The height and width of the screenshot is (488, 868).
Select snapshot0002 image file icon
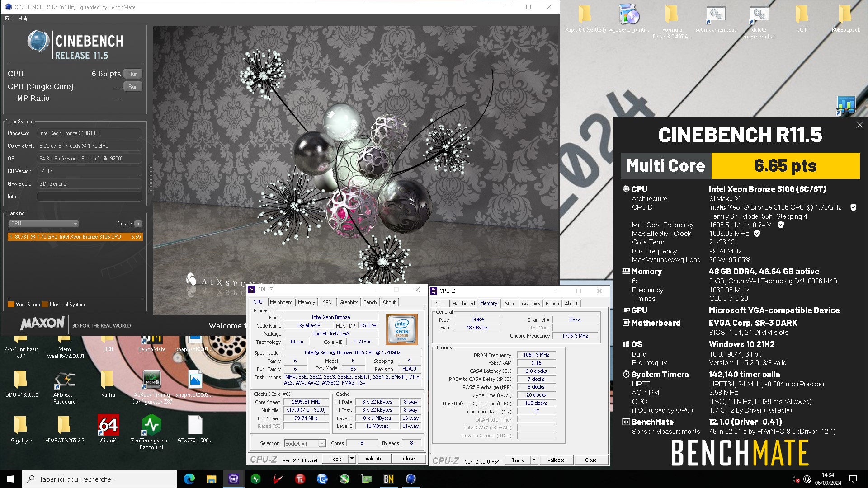pos(195,384)
